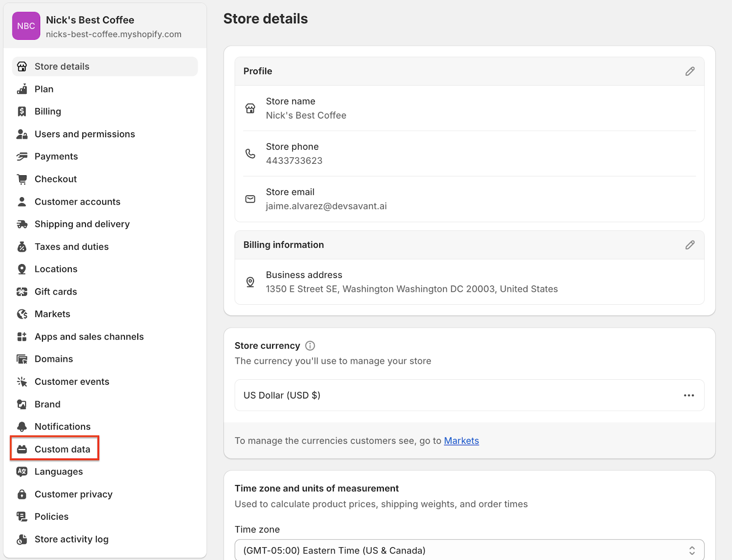Open Store details settings page
732x560 pixels.
[x=105, y=67]
